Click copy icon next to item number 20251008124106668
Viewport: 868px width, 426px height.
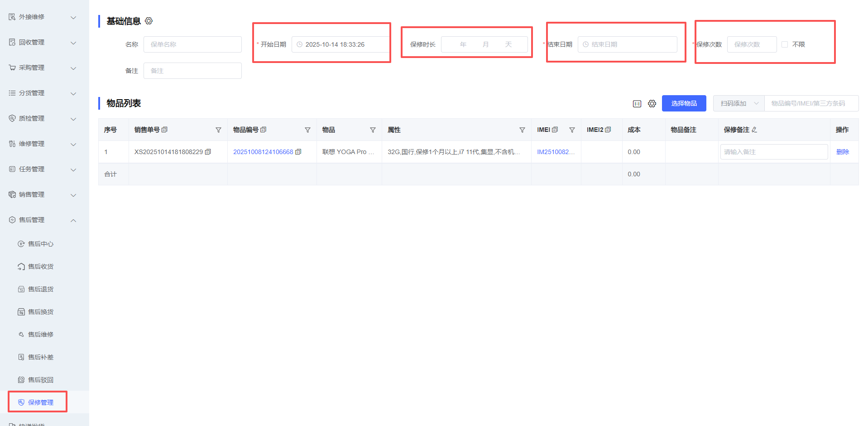coord(298,152)
